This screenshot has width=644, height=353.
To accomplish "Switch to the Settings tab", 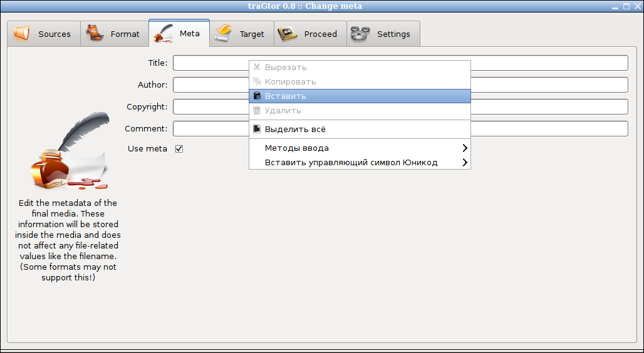I will coord(383,34).
